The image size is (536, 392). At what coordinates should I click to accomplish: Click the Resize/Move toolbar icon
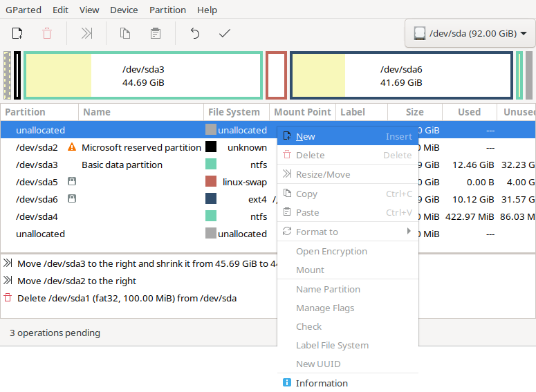(x=86, y=33)
